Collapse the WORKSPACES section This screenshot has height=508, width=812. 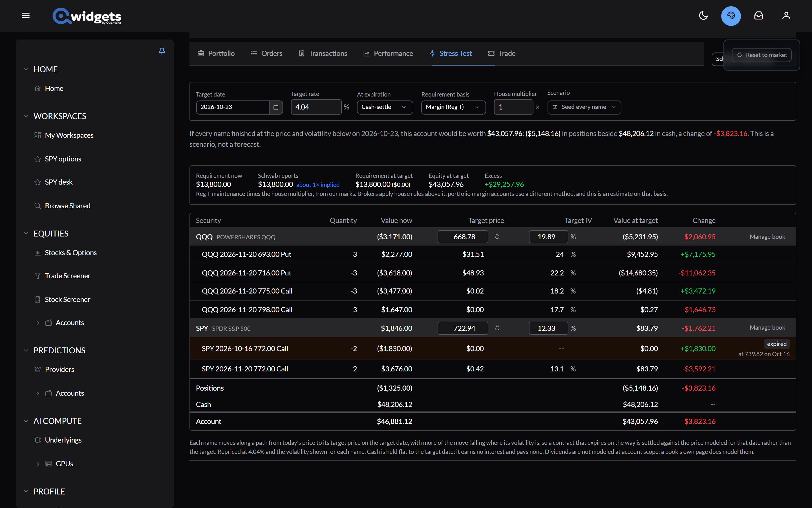26,116
